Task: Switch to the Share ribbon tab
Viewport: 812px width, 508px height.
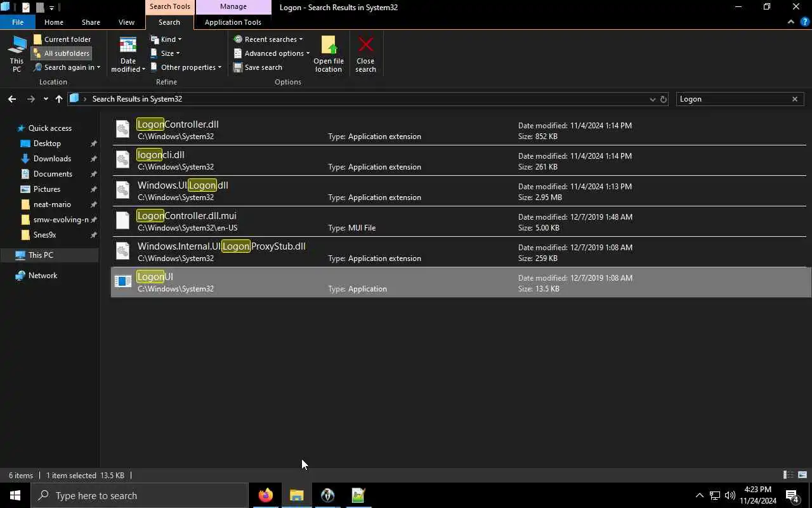Action: coord(91,22)
